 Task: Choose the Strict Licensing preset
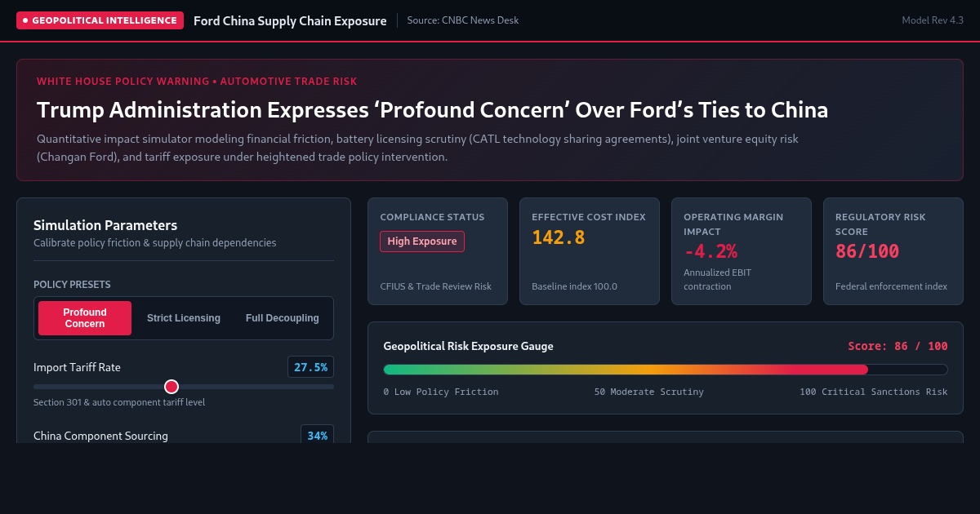click(184, 318)
